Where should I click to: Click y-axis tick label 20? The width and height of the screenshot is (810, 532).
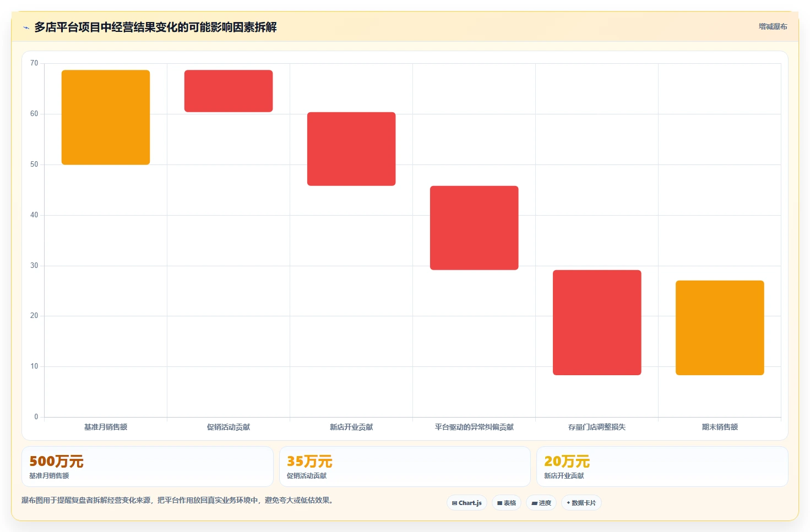click(34, 316)
